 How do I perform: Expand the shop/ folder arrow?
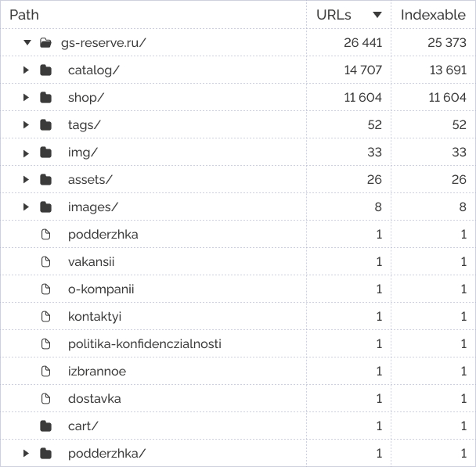(x=26, y=97)
